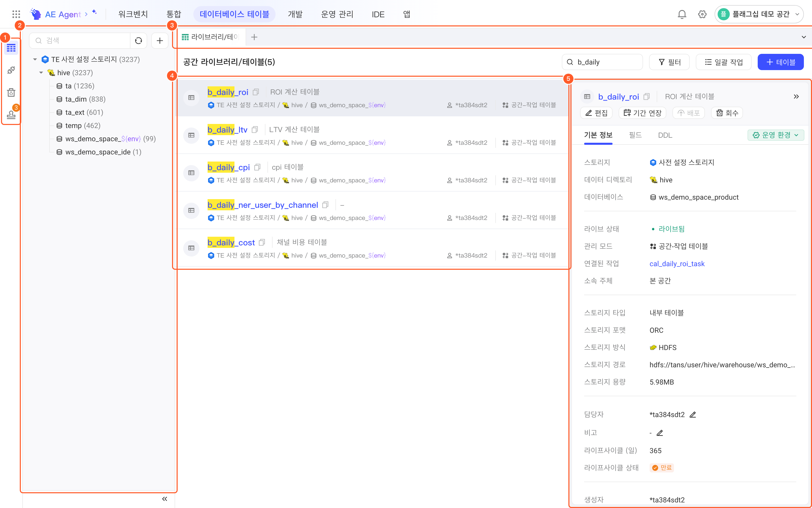812x508 pixels.
Task: Open the recycle bin sidebar icon
Action: coord(11,92)
